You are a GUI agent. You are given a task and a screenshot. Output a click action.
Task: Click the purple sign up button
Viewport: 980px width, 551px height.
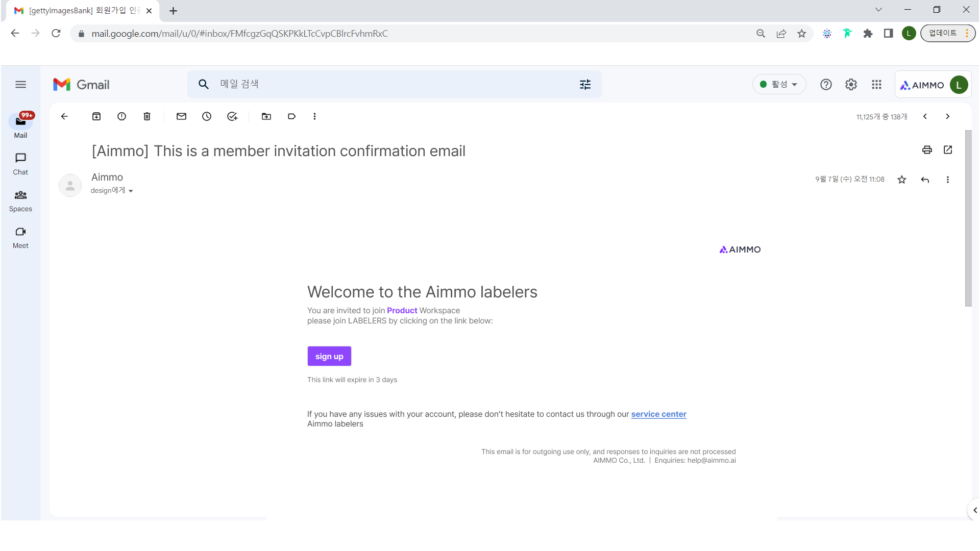[329, 356]
